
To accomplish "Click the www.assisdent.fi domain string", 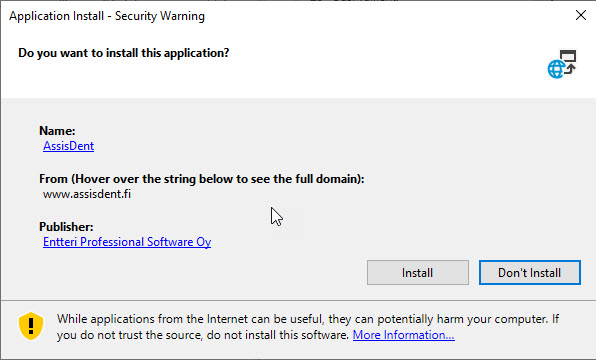I will click(x=87, y=194).
